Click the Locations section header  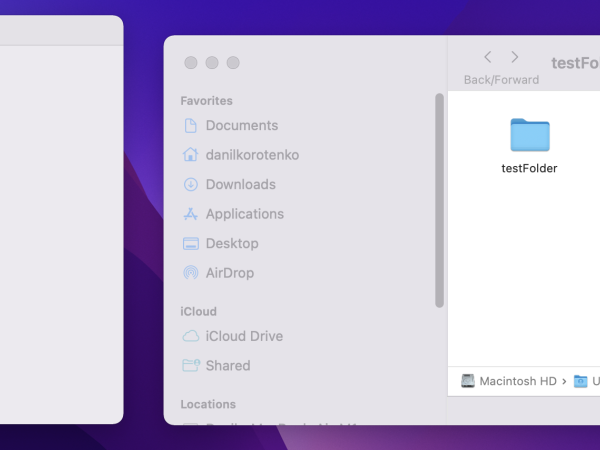click(208, 404)
